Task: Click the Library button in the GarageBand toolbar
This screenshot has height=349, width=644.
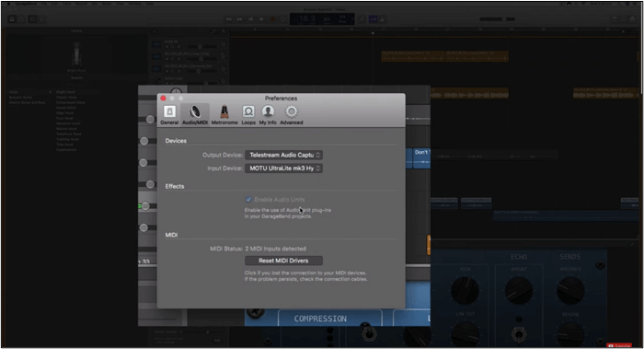Action: [x=12, y=19]
